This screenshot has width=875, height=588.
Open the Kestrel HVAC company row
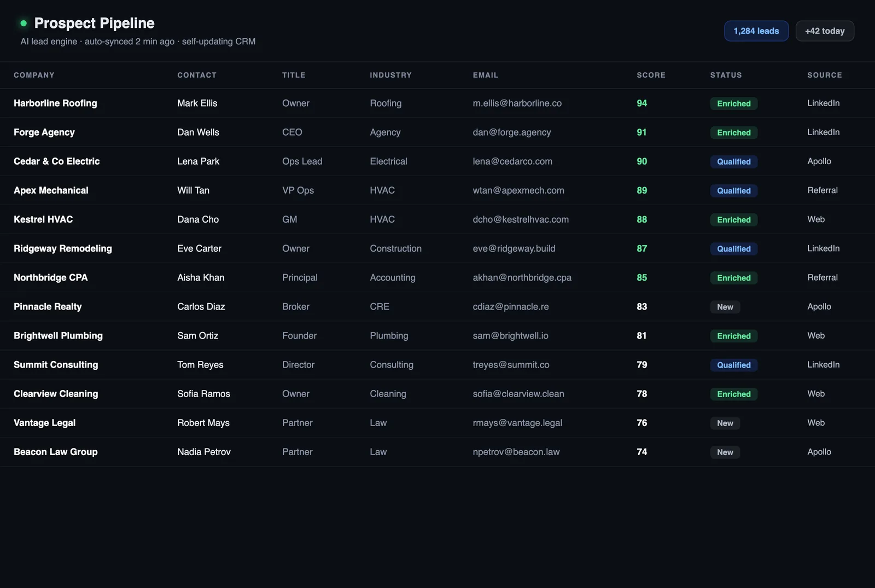click(437, 219)
